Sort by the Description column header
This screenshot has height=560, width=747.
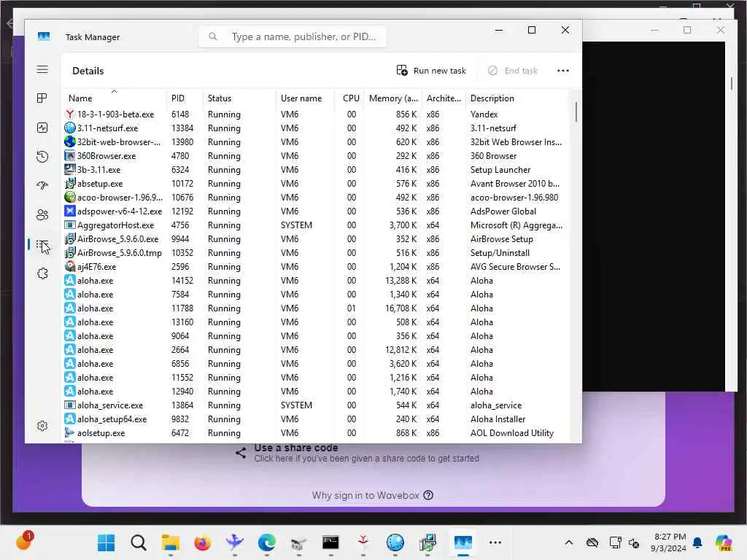(517, 98)
